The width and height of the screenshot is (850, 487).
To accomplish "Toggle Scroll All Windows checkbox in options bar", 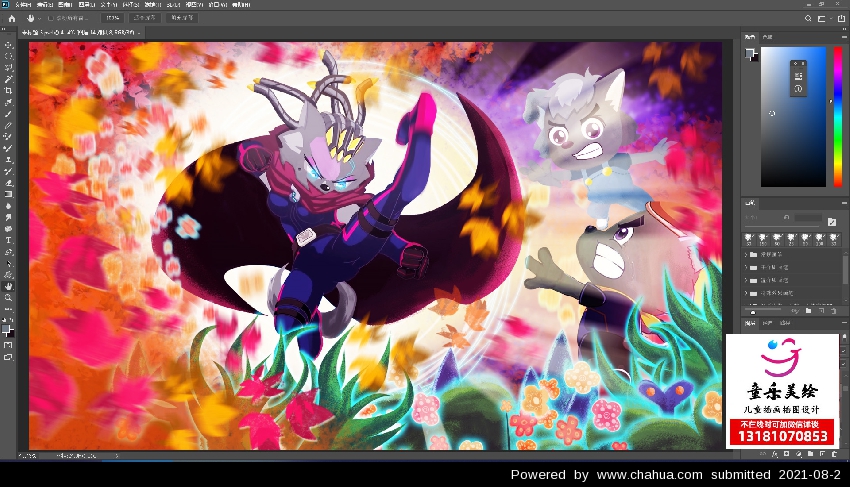I will pos(51,18).
